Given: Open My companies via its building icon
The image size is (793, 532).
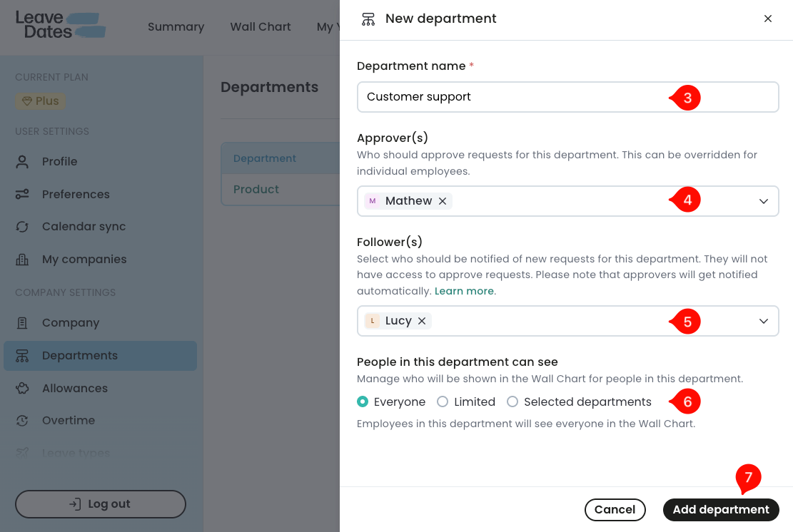Looking at the screenshot, I should tap(21, 259).
